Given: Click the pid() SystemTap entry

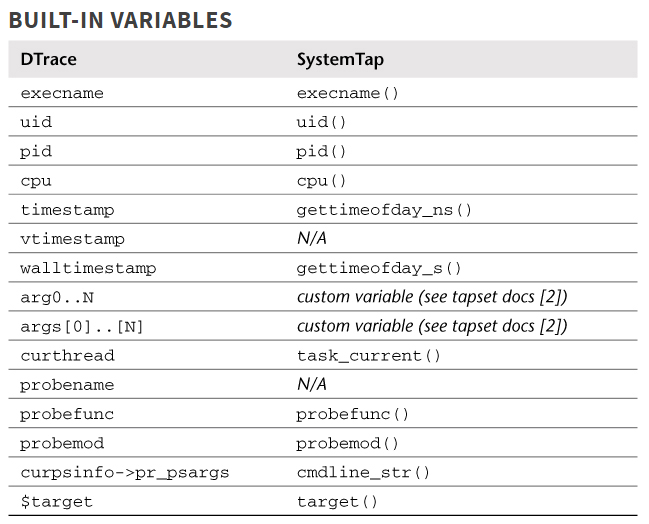Looking at the screenshot, I should pyautogui.click(x=321, y=152).
